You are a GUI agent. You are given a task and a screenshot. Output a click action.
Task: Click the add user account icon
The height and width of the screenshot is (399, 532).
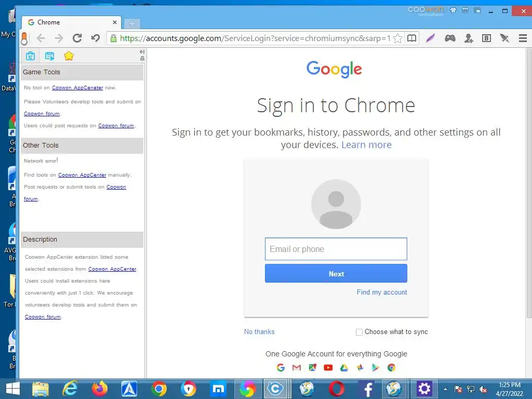pyautogui.click(x=469, y=38)
